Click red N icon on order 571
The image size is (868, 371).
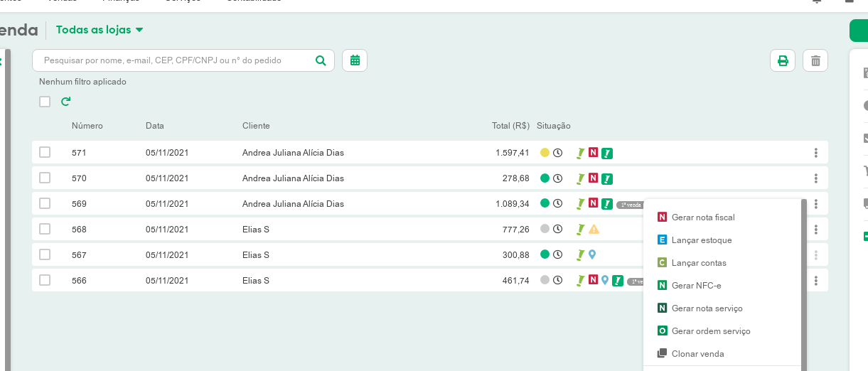pos(594,152)
